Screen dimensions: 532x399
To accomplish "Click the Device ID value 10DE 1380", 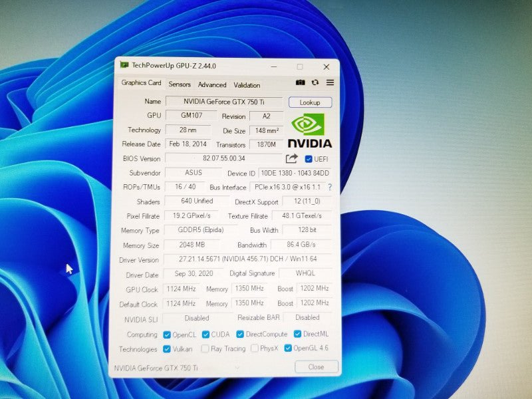I will (295, 173).
